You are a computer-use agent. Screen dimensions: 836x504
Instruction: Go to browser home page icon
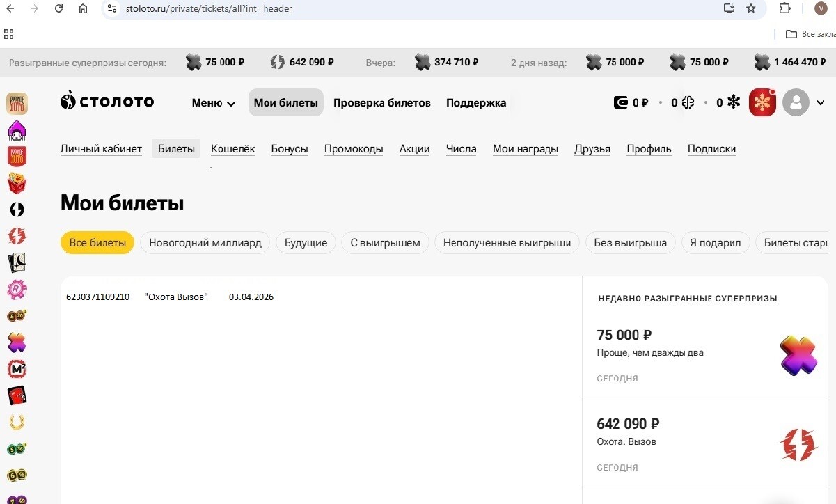[x=83, y=8]
